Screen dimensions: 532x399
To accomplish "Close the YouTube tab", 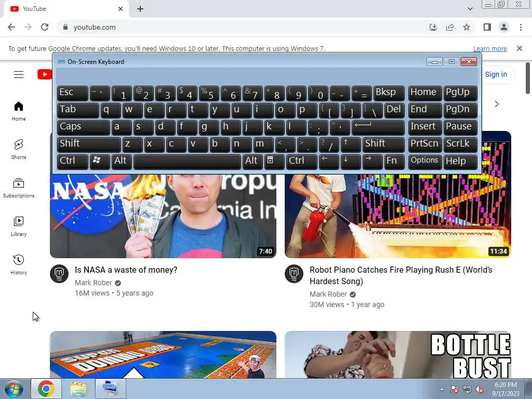I will [121, 9].
